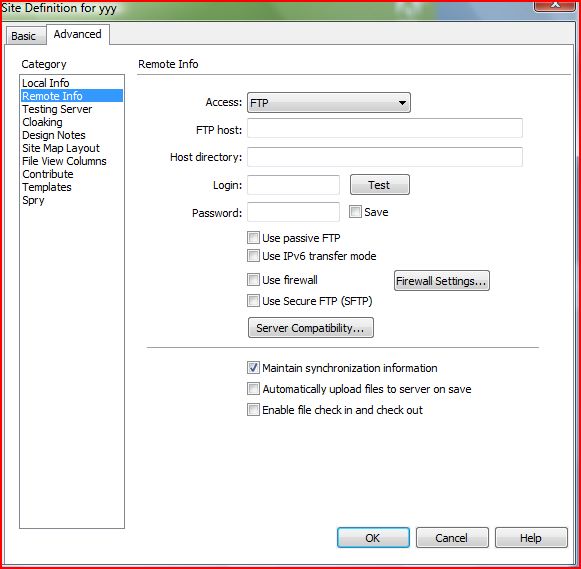Confirm with the OK button

[x=373, y=538]
